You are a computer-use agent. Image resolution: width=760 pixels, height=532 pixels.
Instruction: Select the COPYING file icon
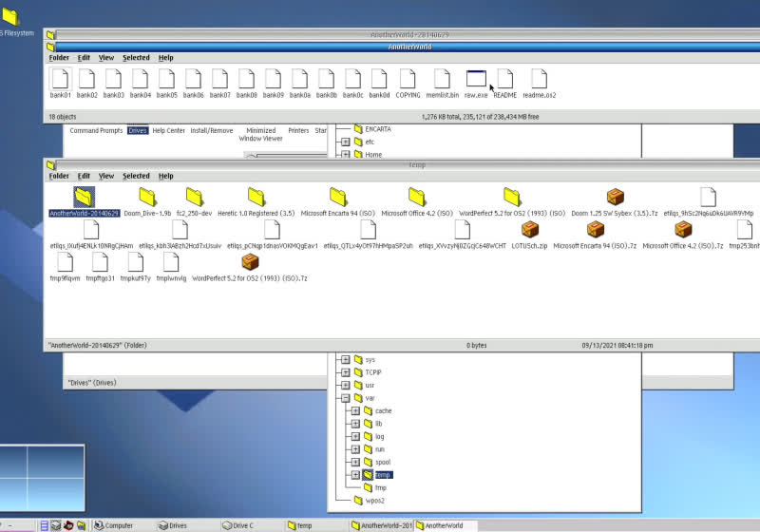coord(408,79)
